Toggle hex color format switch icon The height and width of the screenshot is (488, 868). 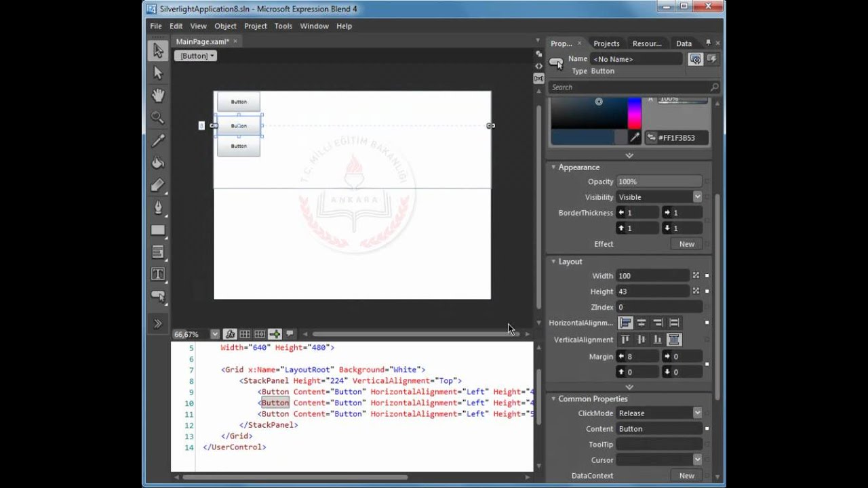coord(651,138)
